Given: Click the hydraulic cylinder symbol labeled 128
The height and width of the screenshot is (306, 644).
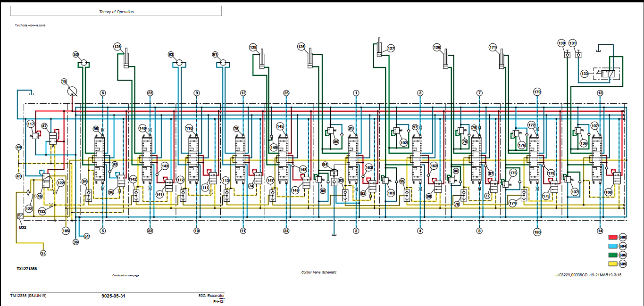Looking at the screenshot, I should tap(125, 59).
